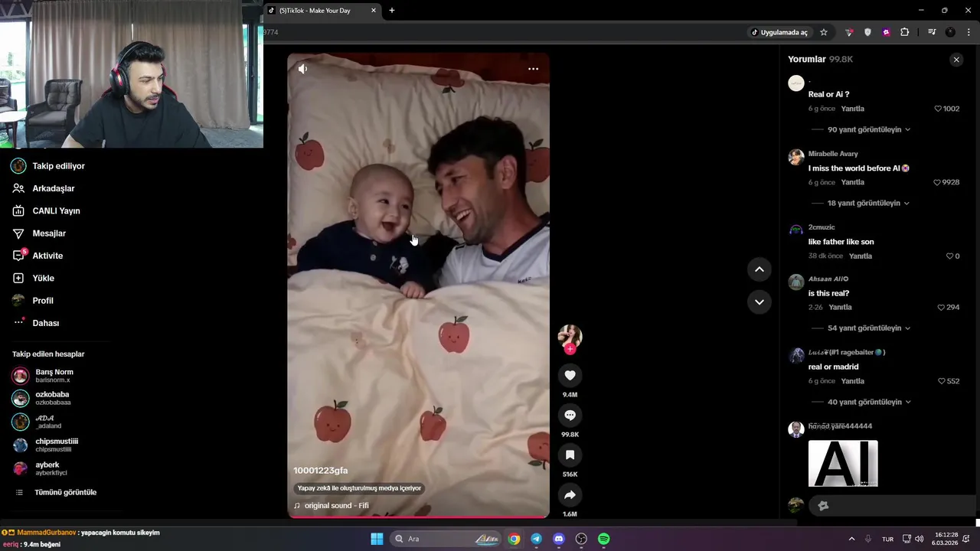Close the TikTok - Make Your Day tab

coord(374,11)
